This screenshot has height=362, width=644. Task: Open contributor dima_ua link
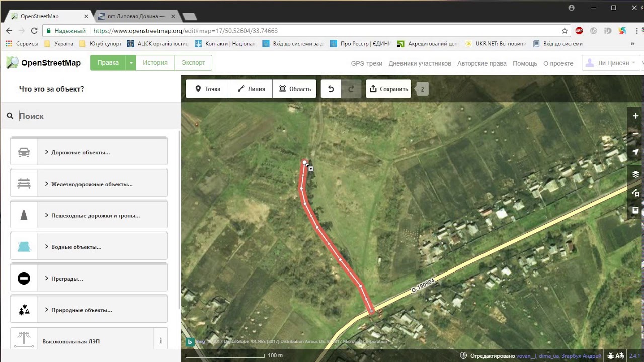click(549, 356)
